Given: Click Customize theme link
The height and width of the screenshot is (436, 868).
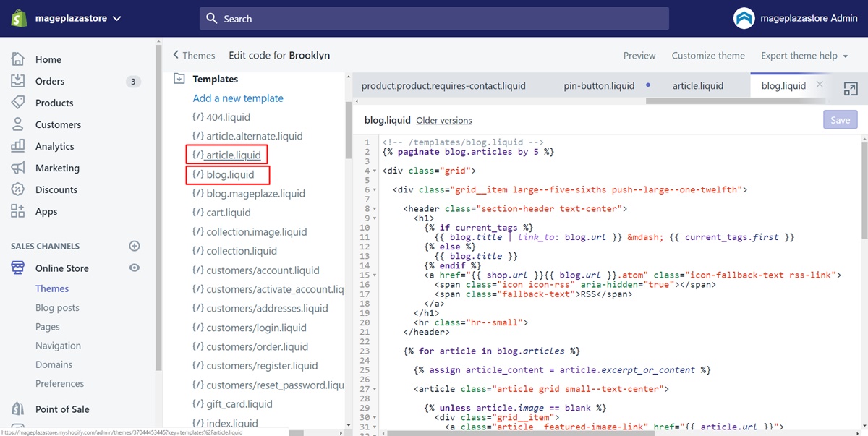Looking at the screenshot, I should point(708,56).
